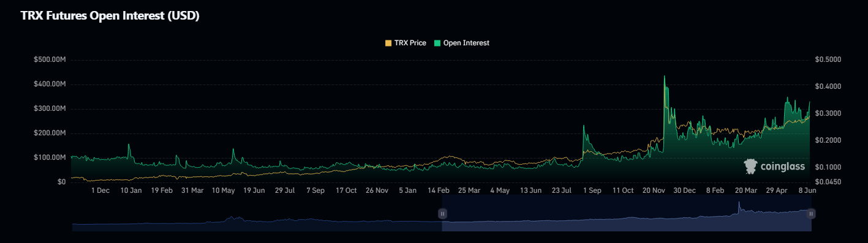Click the 20 Nov date label
Screen dimensions: 868x243
tap(654, 190)
